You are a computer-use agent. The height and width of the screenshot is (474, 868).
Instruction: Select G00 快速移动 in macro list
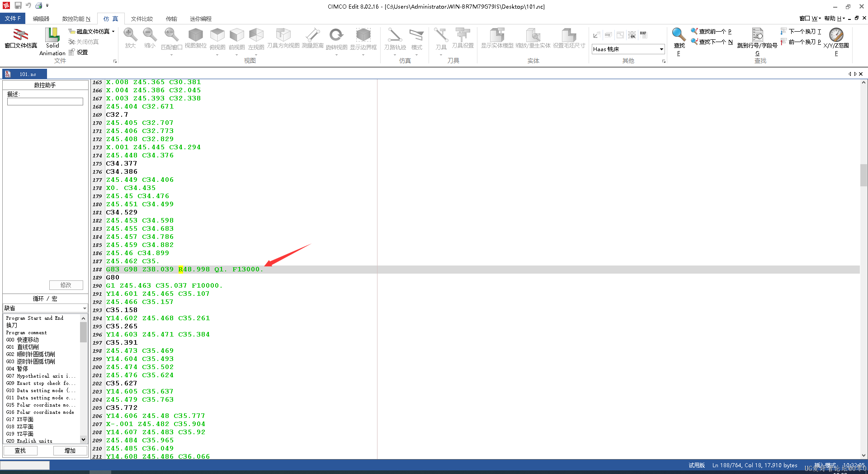pos(23,340)
